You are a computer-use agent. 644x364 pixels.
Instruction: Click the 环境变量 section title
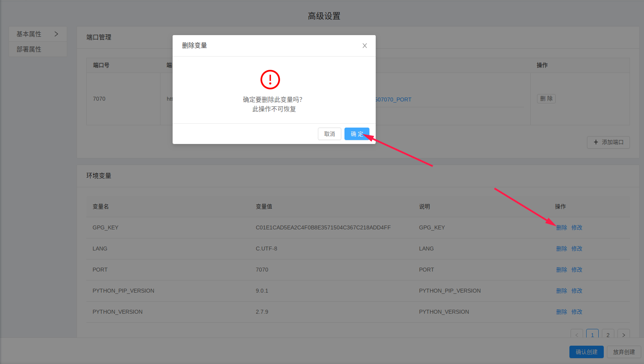point(99,176)
